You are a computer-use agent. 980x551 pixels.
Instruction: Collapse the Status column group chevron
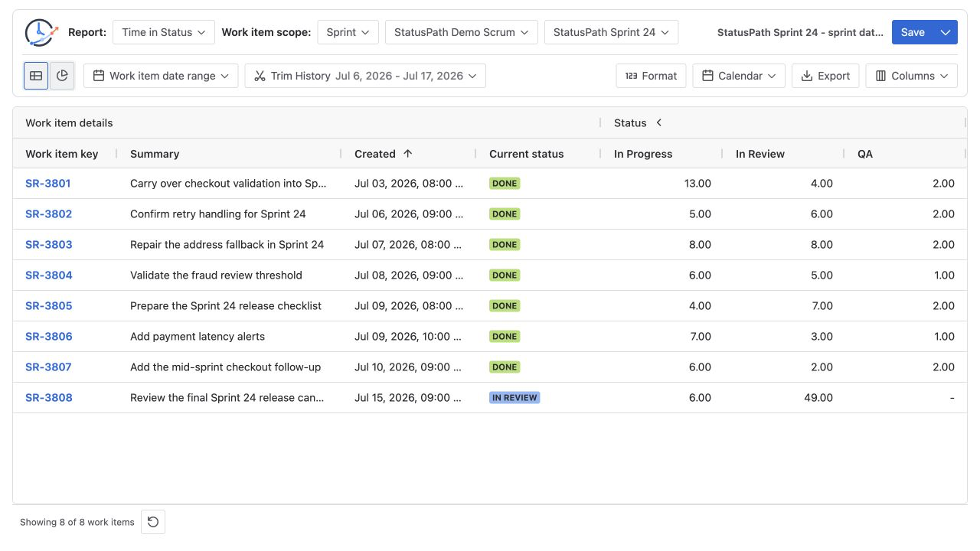point(658,122)
